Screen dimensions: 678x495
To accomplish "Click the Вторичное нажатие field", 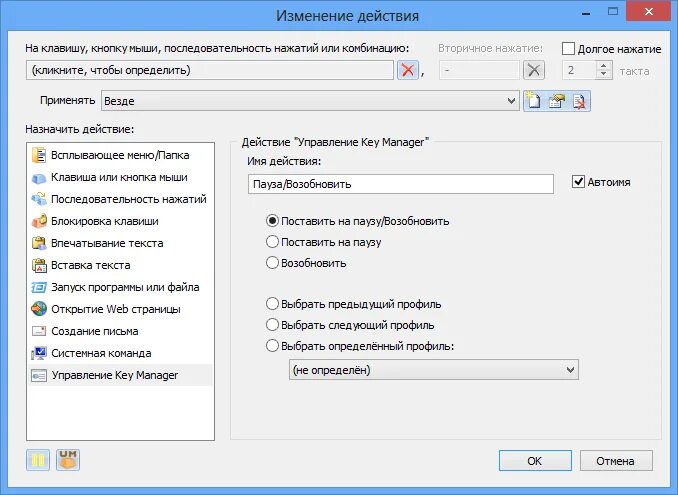I will click(479, 70).
